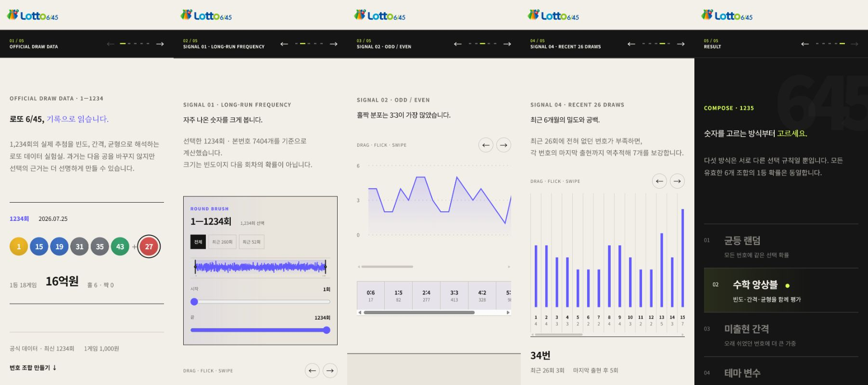Choose 균등 랜덤 compose method
The height and width of the screenshot is (385, 868).
pyautogui.click(x=781, y=246)
